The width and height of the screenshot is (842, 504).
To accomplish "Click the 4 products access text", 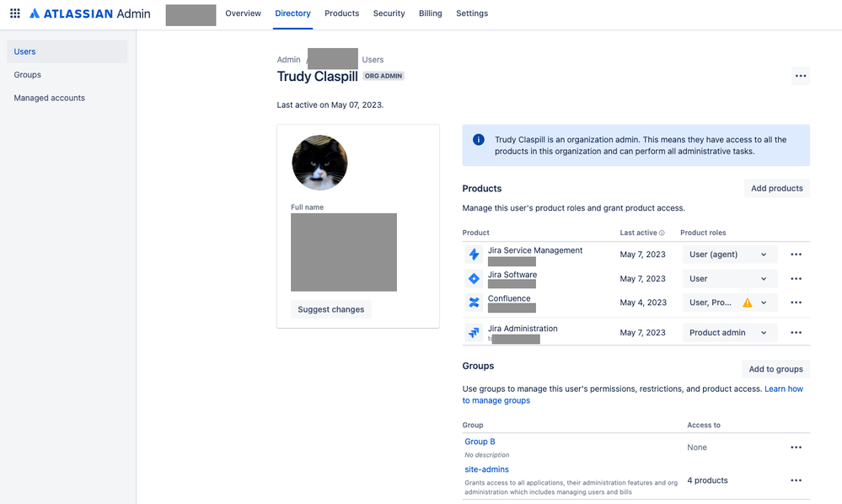I will [x=707, y=480].
